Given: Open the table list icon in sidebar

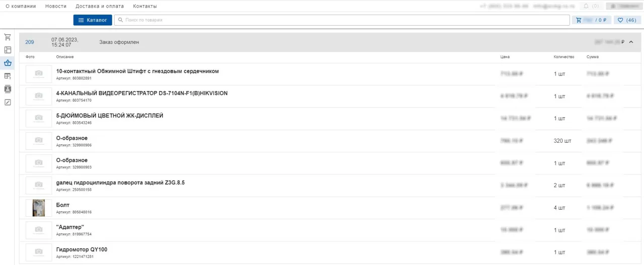Looking at the screenshot, I should click(x=8, y=76).
